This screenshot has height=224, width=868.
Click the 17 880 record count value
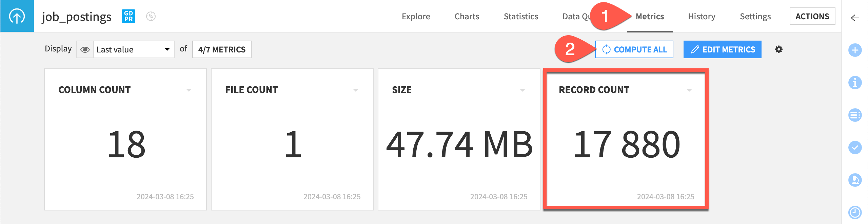click(x=627, y=144)
